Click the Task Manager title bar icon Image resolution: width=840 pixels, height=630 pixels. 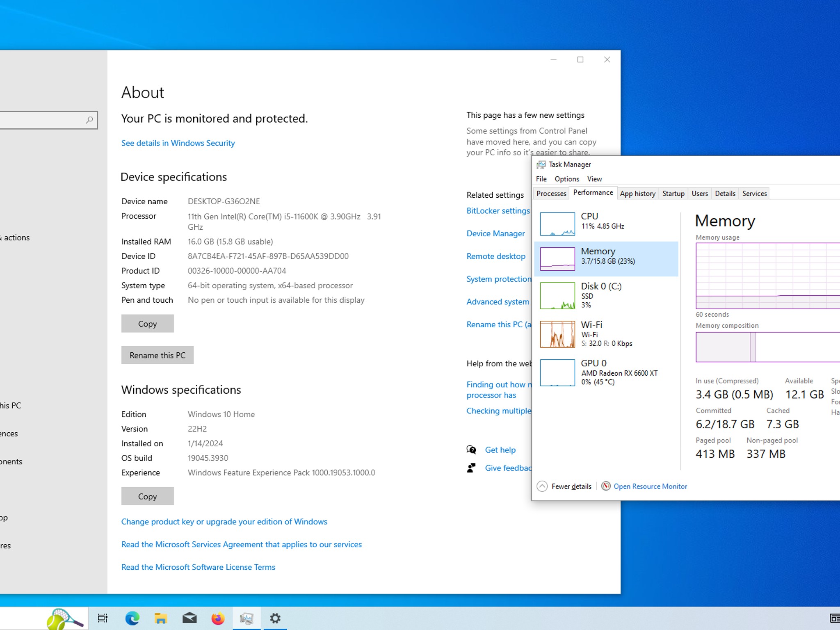[541, 164]
